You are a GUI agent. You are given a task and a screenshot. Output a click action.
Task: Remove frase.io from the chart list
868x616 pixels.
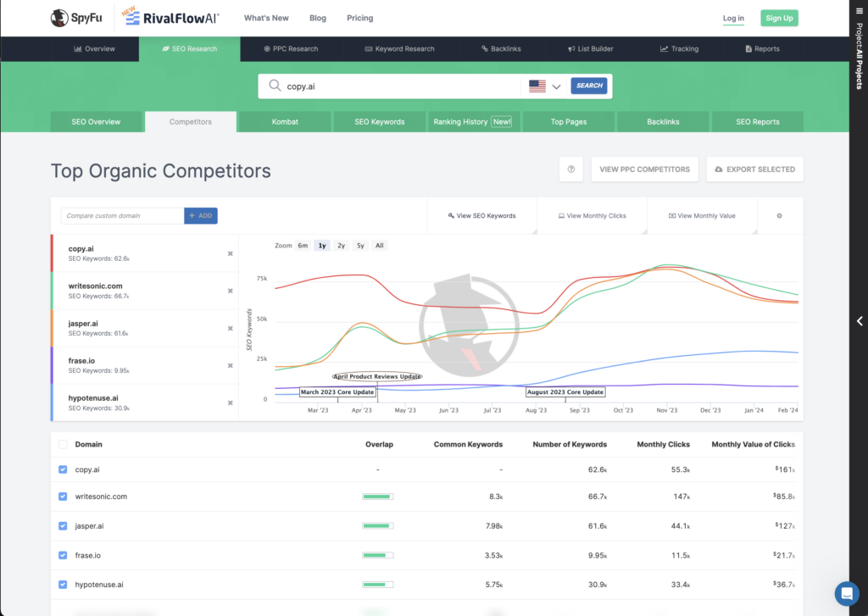tap(231, 365)
